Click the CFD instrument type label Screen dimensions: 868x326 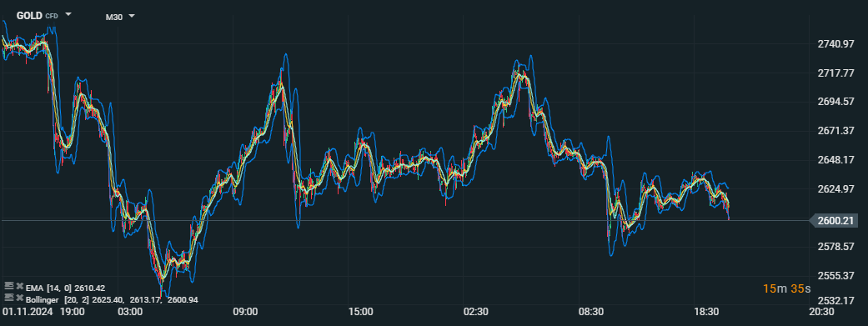(52, 17)
